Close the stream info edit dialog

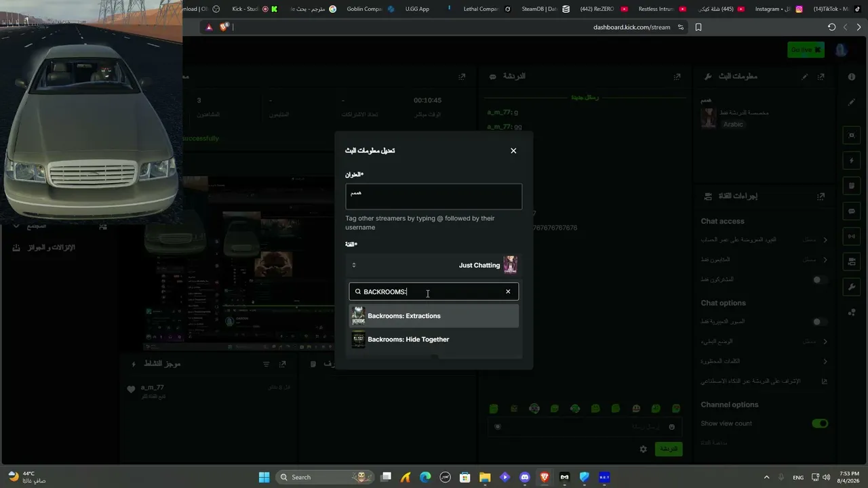513,150
